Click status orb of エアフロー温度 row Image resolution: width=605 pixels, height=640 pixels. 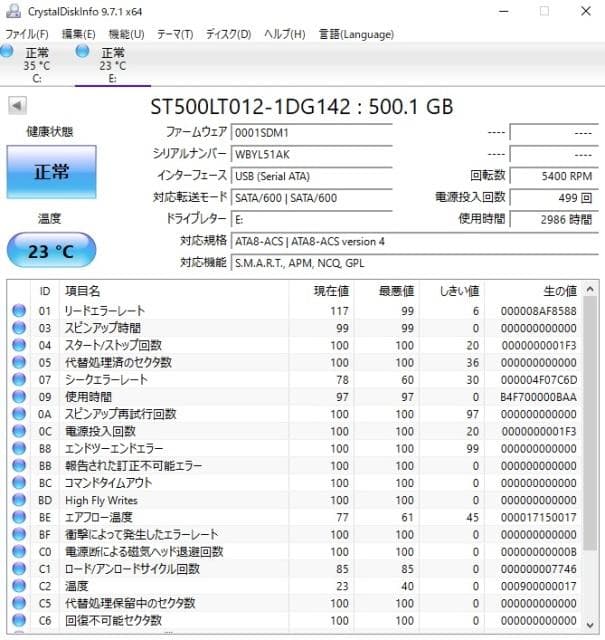click(x=19, y=517)
